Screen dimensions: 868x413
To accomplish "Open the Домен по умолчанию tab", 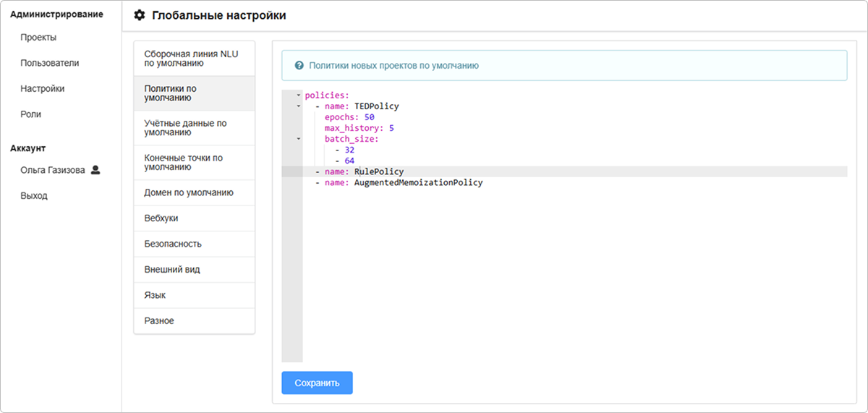I will tap(188, 193).
